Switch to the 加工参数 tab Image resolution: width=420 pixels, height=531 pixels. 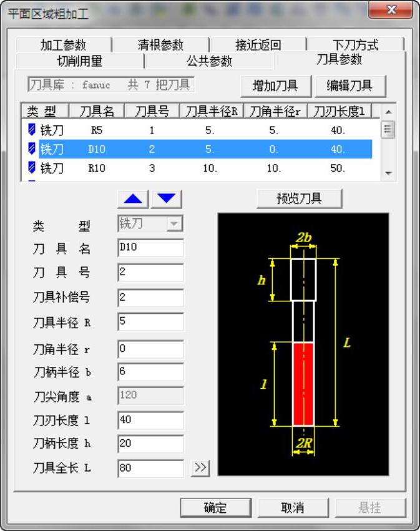(63, 45)
